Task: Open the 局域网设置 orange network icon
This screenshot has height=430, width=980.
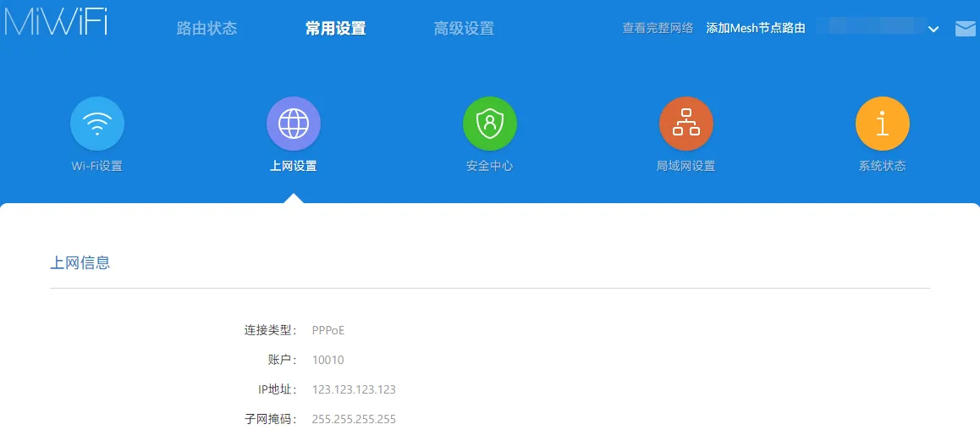Action: 686,124
